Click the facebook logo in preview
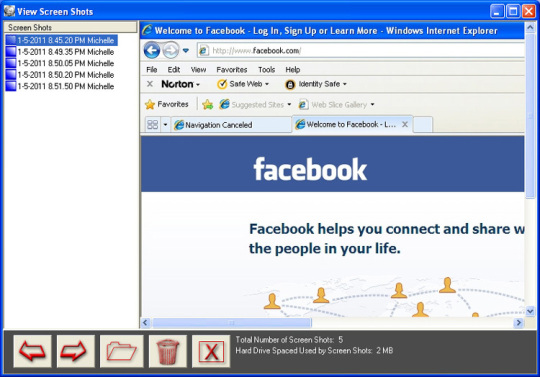 point(310,169)
